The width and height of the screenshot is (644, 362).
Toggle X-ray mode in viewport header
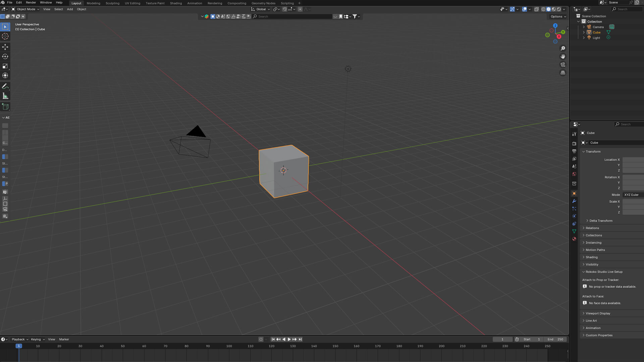click(537, 9)
